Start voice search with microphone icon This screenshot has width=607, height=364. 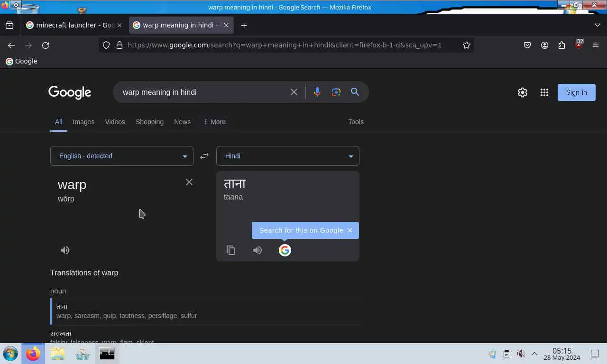[317, 92]
